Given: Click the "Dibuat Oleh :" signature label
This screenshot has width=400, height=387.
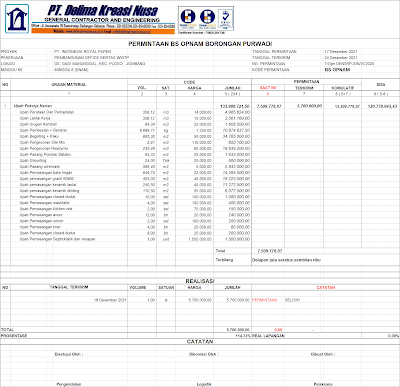Looking at the screenshot, I should [323, 354].
